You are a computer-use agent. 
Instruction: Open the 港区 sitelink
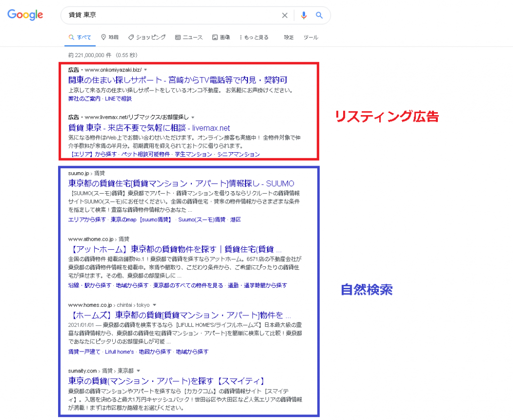235,220
